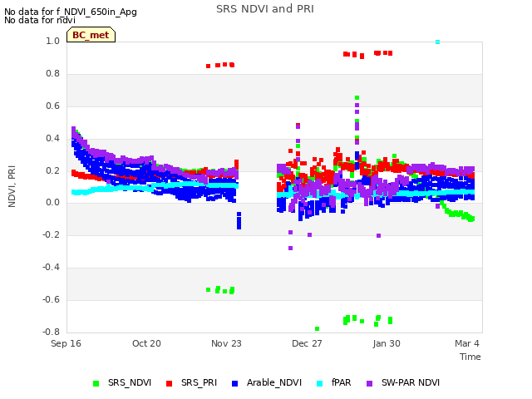
Task: Click the -0.6 y-axis tick label
Action: pos(51,299)
